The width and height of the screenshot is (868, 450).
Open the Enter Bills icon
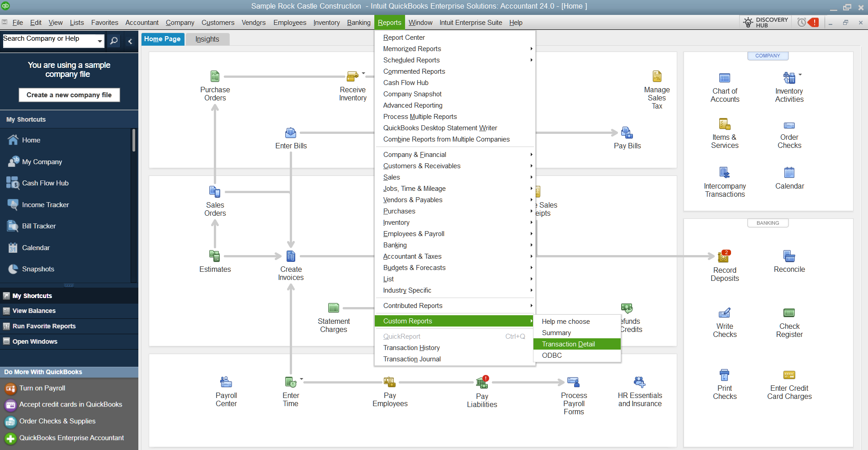(x=291, y=133)
